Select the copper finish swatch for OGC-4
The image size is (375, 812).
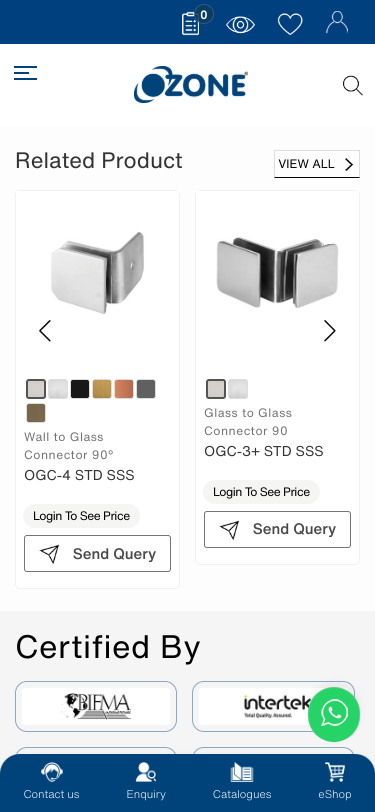124,389
